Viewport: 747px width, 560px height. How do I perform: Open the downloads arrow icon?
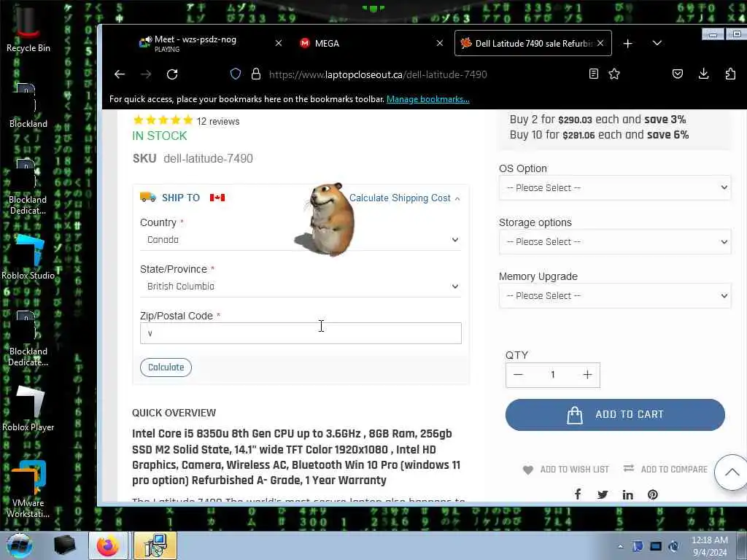pos(704,74)
